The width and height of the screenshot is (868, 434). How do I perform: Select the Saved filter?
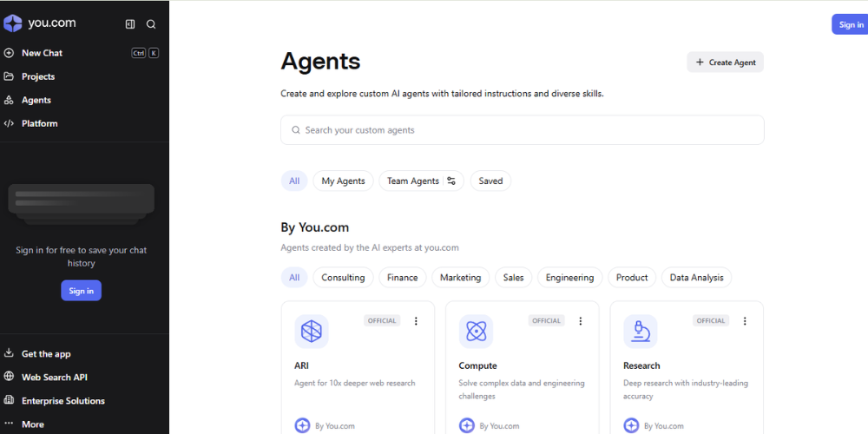pos(490,181)
